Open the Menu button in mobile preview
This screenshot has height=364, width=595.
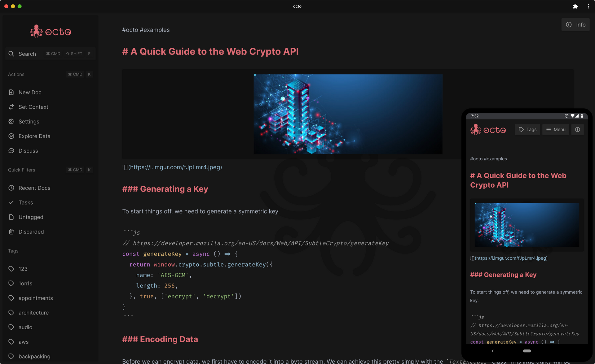point(556,130)
